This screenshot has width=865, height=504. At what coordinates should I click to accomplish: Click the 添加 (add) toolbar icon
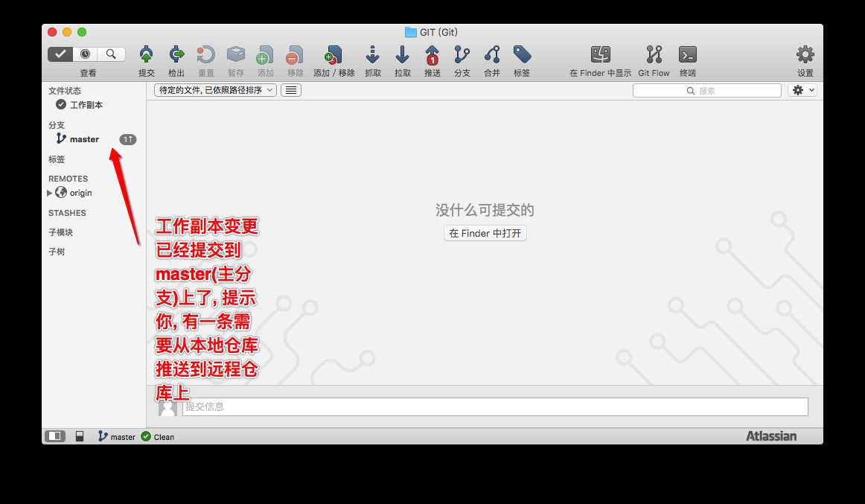pos(265,55)
